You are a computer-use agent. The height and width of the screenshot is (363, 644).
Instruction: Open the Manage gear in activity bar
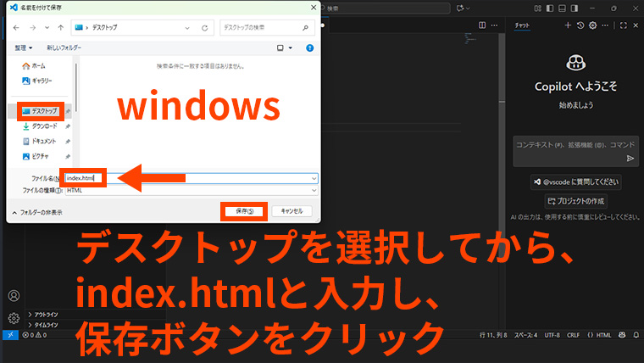click(x=14, y=318)
